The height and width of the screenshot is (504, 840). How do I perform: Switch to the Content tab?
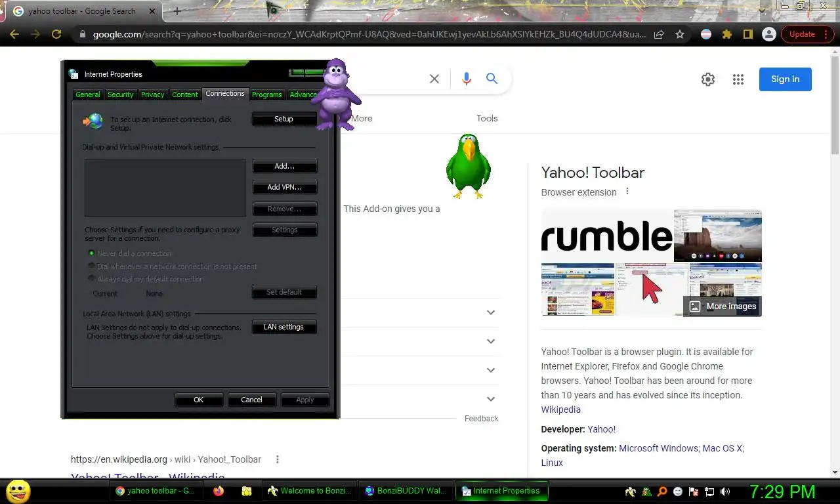tap(185, 94)
